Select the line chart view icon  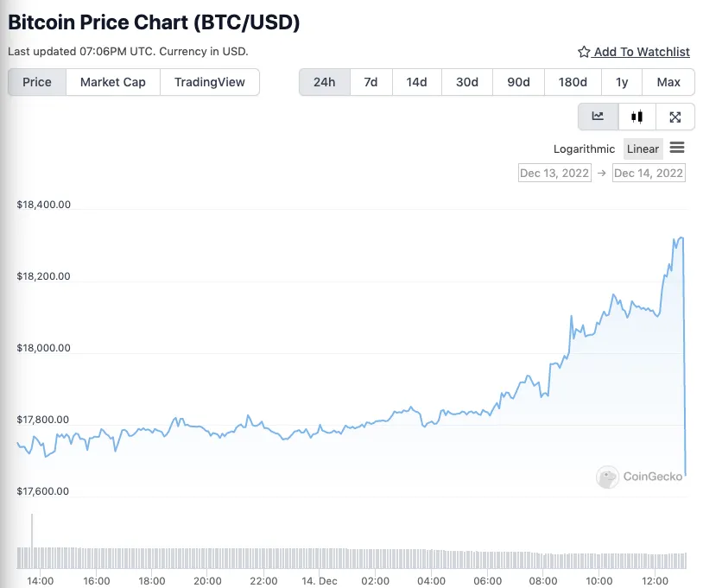pos(598,116)
